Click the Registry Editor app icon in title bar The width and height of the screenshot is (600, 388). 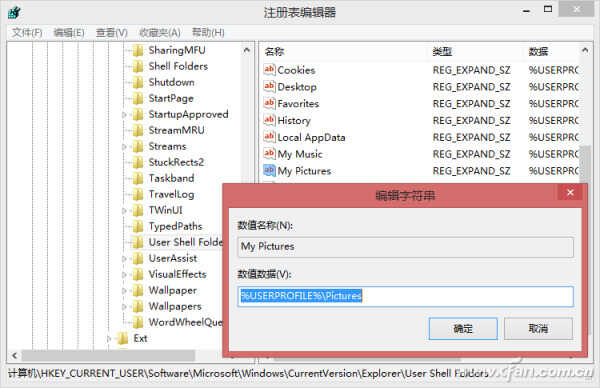tap(15, 13)
